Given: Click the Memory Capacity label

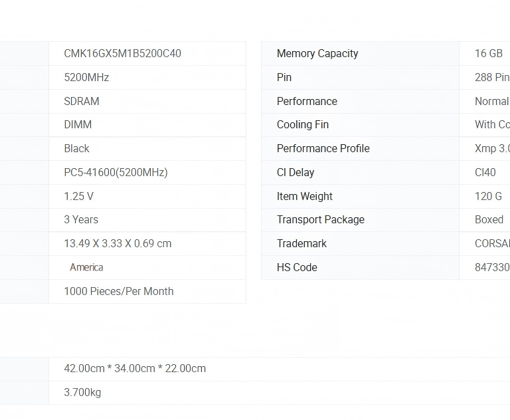Looking at the screenshot, I should tap(317, 54).
